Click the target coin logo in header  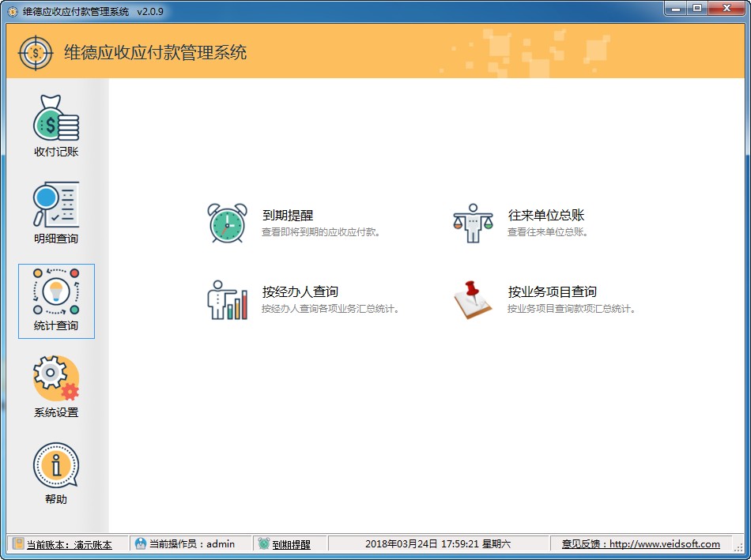[35, 53]
